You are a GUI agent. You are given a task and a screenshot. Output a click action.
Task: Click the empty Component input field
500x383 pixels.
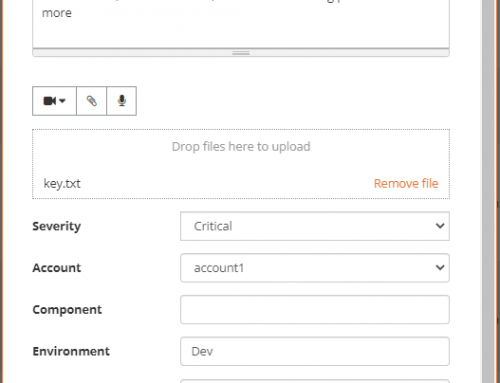[x=315, y=309]
